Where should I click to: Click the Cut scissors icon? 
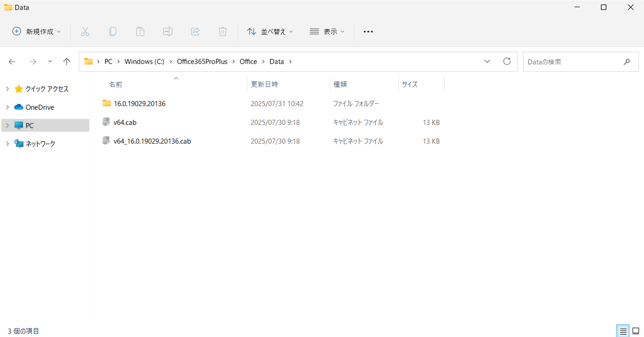tap(85, 31)
